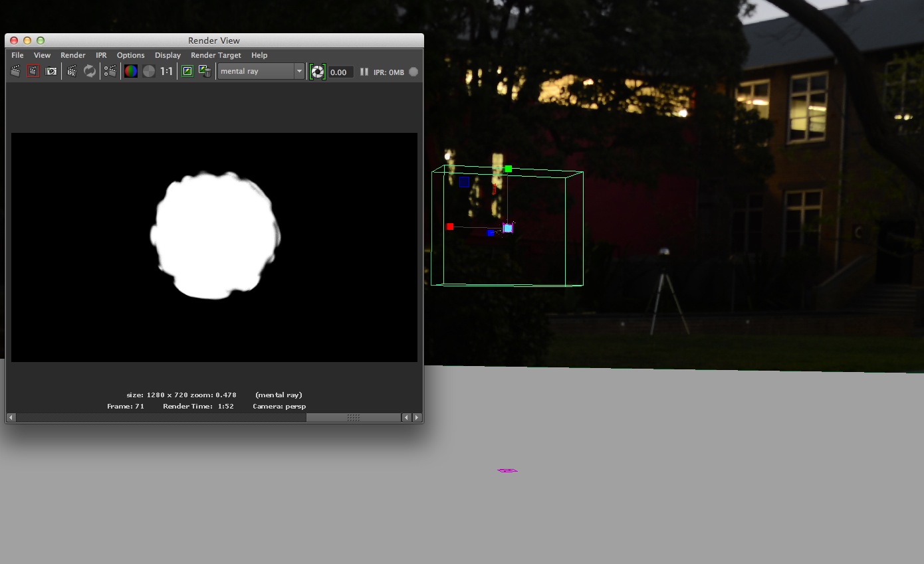This screenshot has height=564, width=924.
Task: Open the Render Target menu
Action: click(x=215, y=55)
